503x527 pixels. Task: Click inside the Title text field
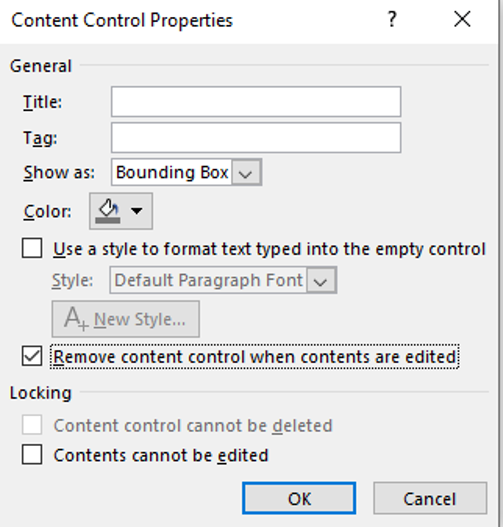click(256, 102)
